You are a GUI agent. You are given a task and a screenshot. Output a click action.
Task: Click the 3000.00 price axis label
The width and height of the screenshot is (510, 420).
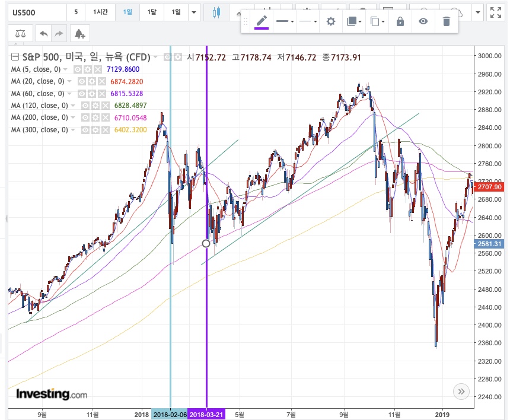pos(489,56)
